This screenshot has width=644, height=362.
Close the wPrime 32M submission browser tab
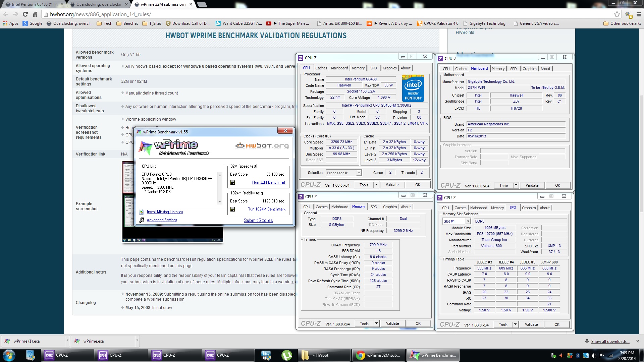coord(191,4)
